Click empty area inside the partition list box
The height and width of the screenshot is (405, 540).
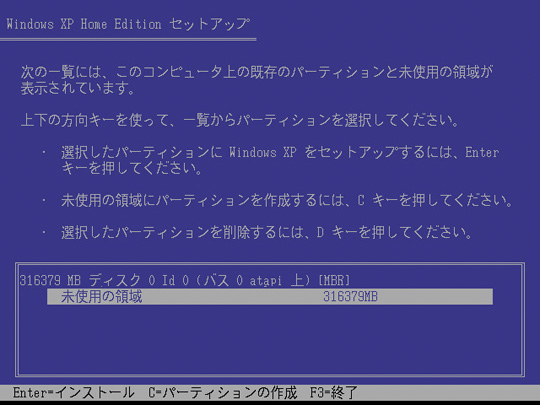(270, 341)
